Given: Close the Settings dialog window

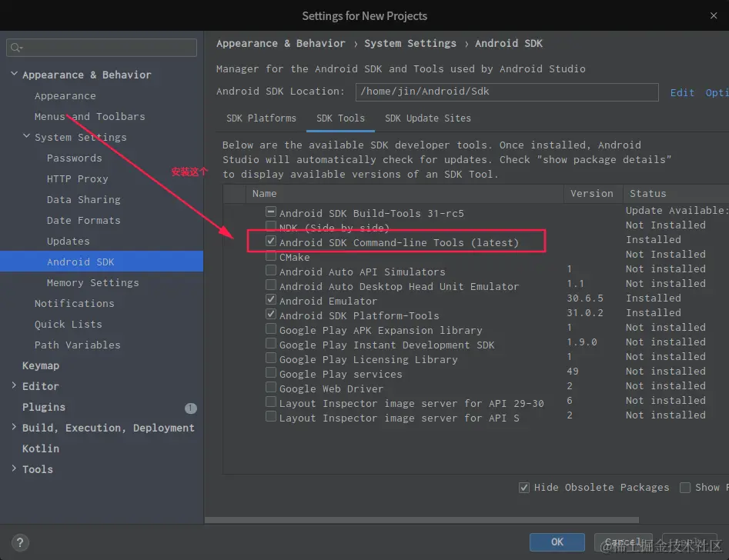Looking at the screenshot, I should click(713, 15).
